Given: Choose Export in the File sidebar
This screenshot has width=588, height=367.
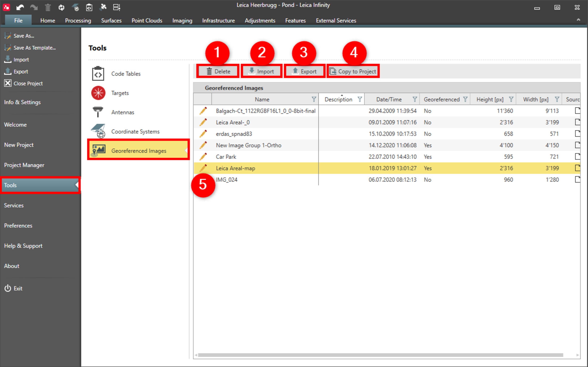Looking at the screenshot, I should 16,71.
